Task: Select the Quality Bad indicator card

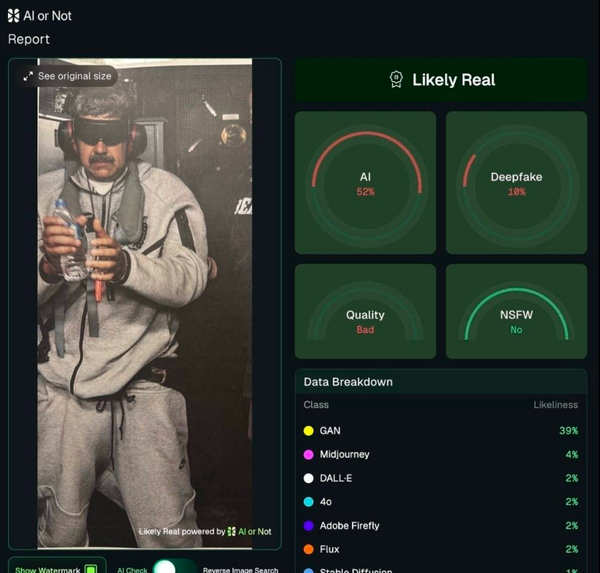Action: (365, 311)
